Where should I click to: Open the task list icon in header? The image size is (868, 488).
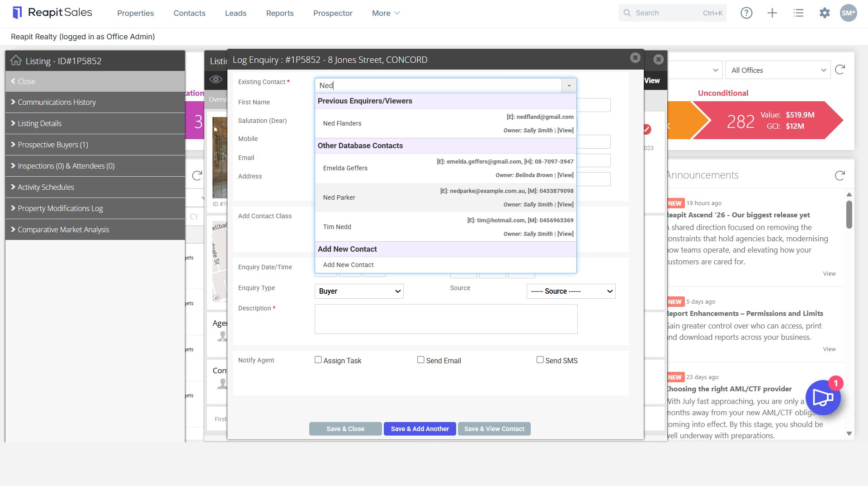point(798,13)
